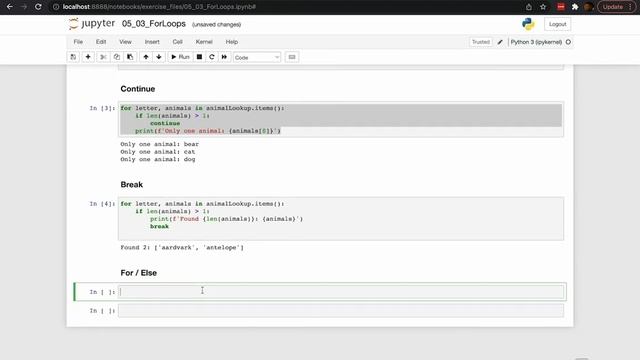Open the Edit menu
The image size is (640, 360).
tap(101, 42)
